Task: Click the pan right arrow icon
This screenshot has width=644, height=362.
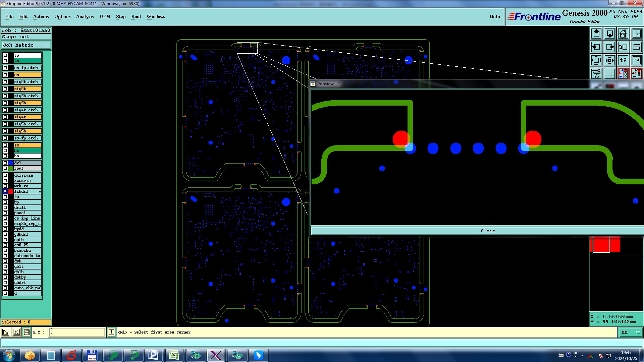Action: 609,47
